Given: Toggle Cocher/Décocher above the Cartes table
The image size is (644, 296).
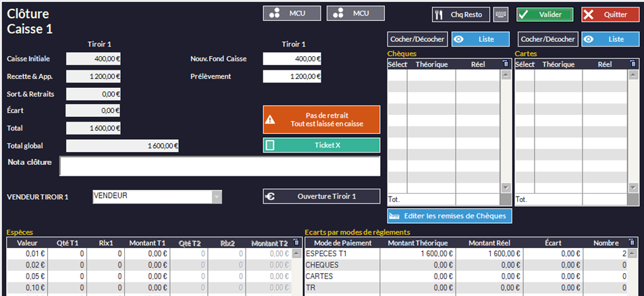Looking at the screenshot, I should pos(548,39).
